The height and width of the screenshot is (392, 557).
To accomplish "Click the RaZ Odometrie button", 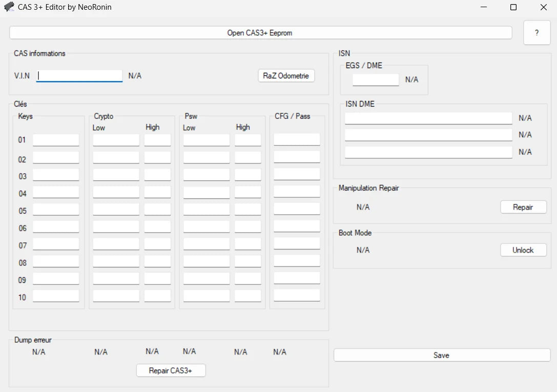I will [286, 76].
